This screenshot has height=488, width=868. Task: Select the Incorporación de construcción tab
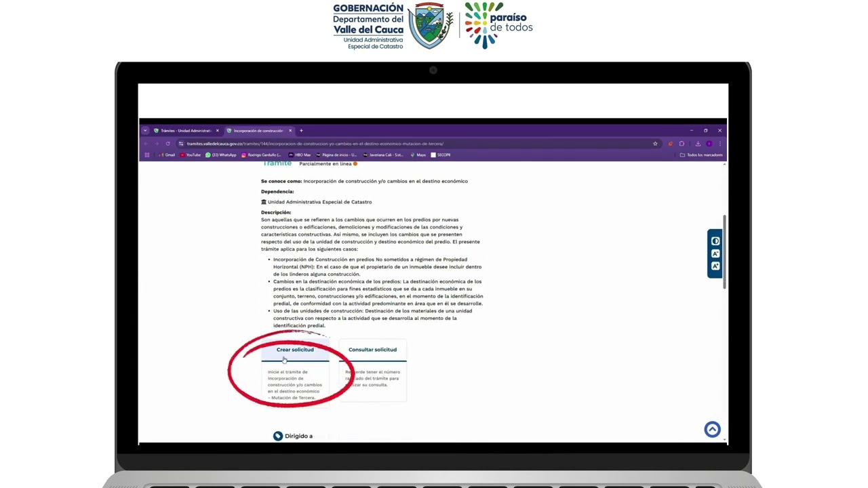coord(258,131)
